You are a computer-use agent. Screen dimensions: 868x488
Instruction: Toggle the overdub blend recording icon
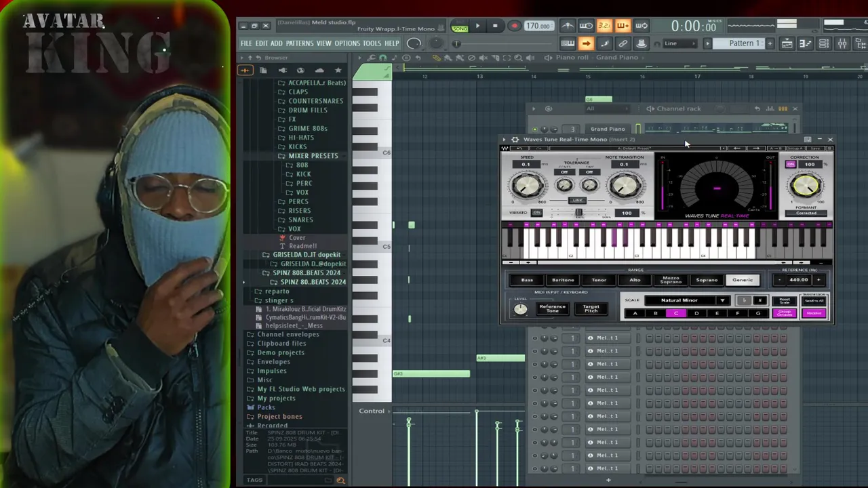[x=623, y=26]
